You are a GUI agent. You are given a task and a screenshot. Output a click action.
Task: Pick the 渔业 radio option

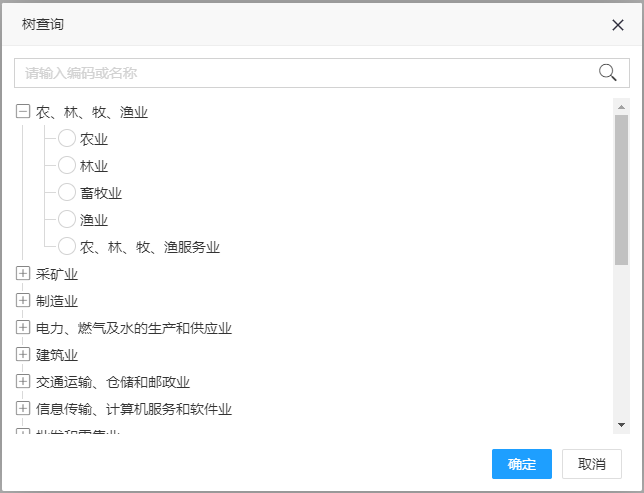coord(67,220)
